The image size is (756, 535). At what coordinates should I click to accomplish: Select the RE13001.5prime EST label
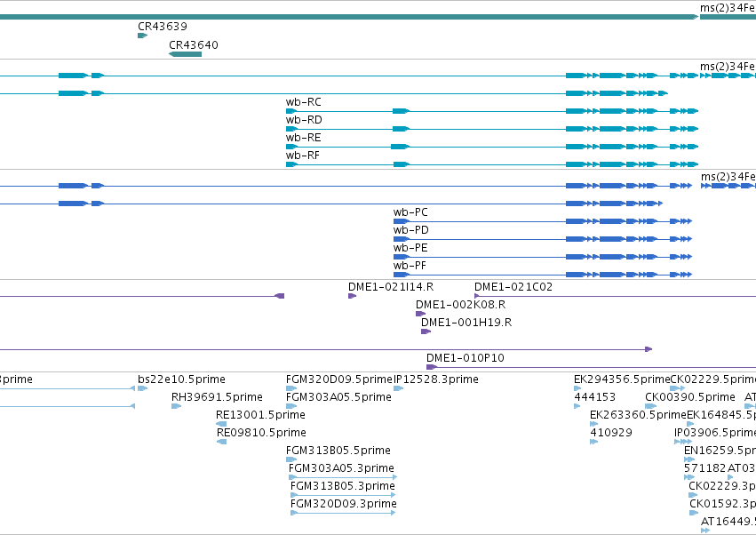point(260,415)
